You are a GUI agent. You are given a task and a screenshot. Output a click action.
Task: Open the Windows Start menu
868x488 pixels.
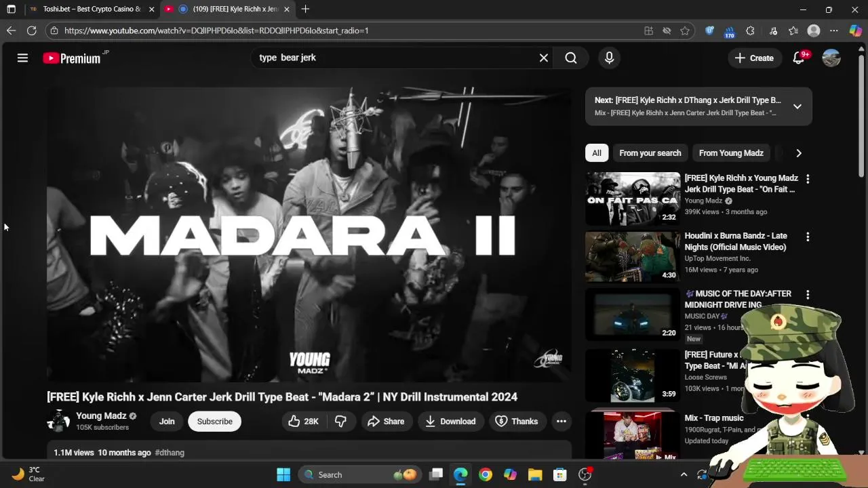(283, 474)
